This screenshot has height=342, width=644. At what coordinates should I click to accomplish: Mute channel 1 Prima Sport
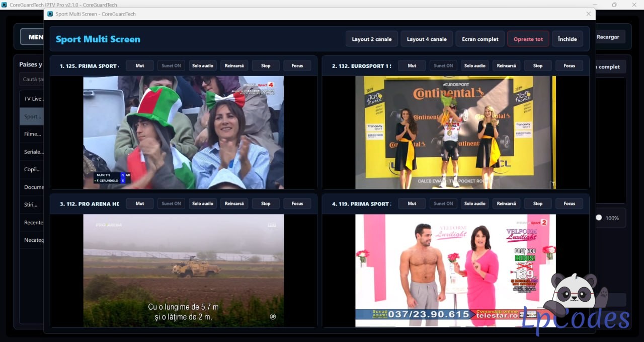140,65
